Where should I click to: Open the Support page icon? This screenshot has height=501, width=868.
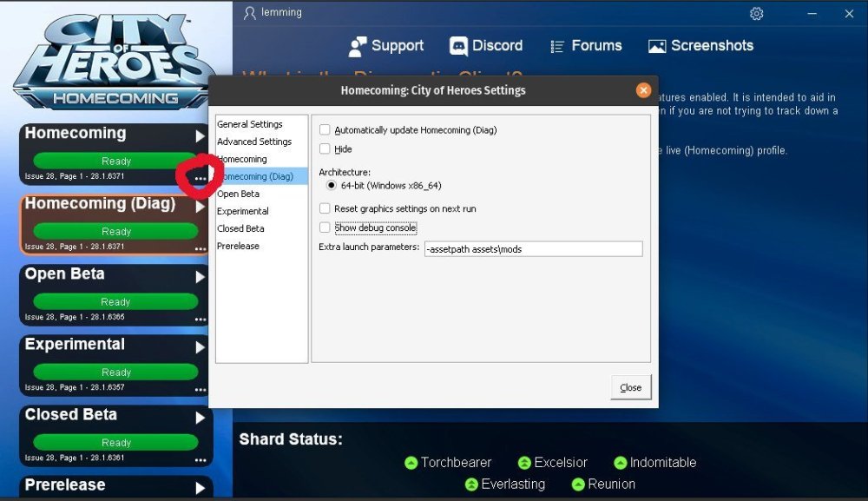(357, 46)
